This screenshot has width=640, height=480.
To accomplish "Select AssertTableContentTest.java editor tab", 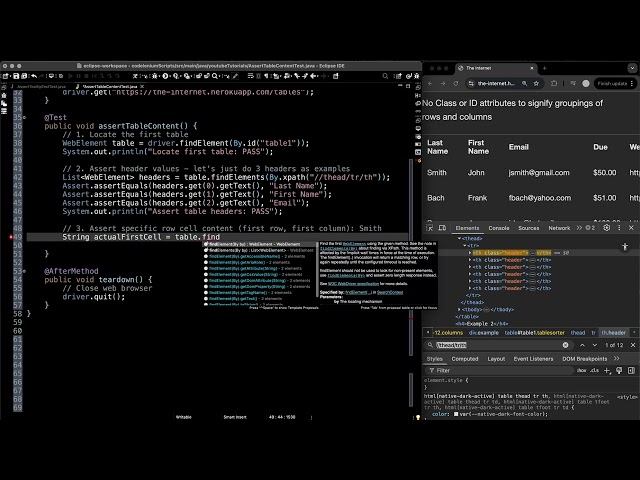I will pyautogui.click(x=110, y=87).
